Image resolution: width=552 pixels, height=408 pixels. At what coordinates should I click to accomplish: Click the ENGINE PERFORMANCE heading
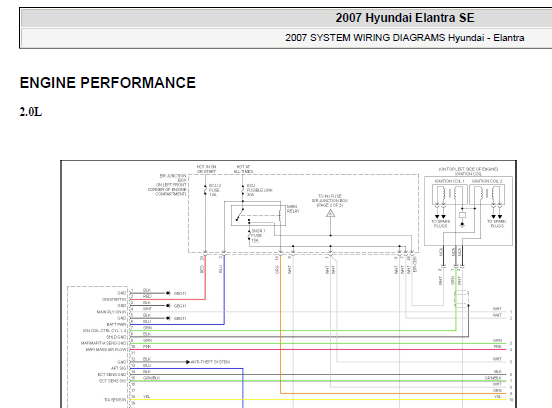(108, 83)
